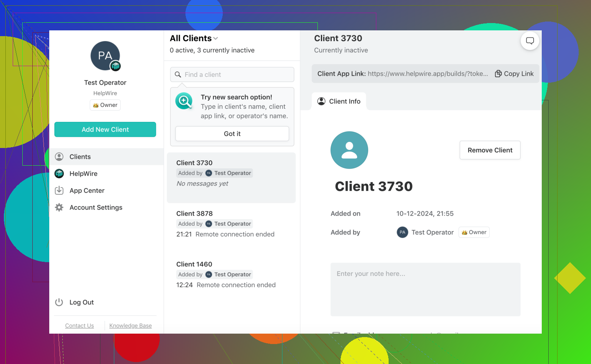Click the teal search-plus tip icon
The width and height of the screenshot is (591, 364).
coord(184,101)
